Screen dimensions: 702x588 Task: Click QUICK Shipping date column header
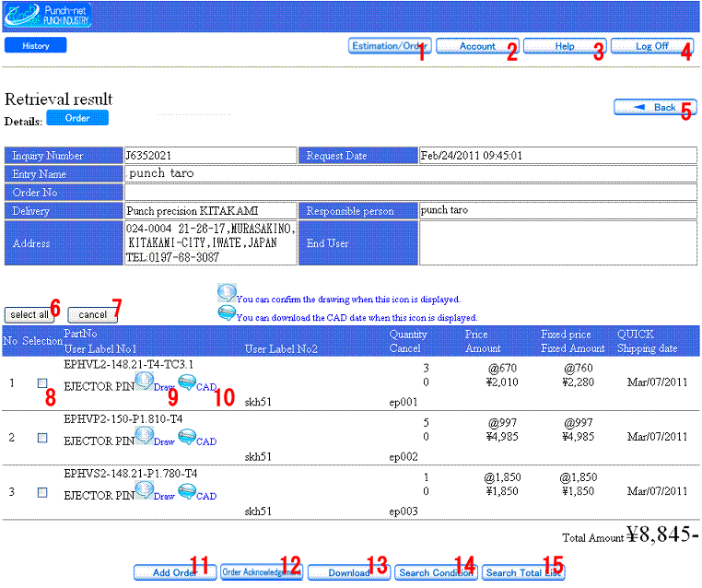(x=647, y=341)
